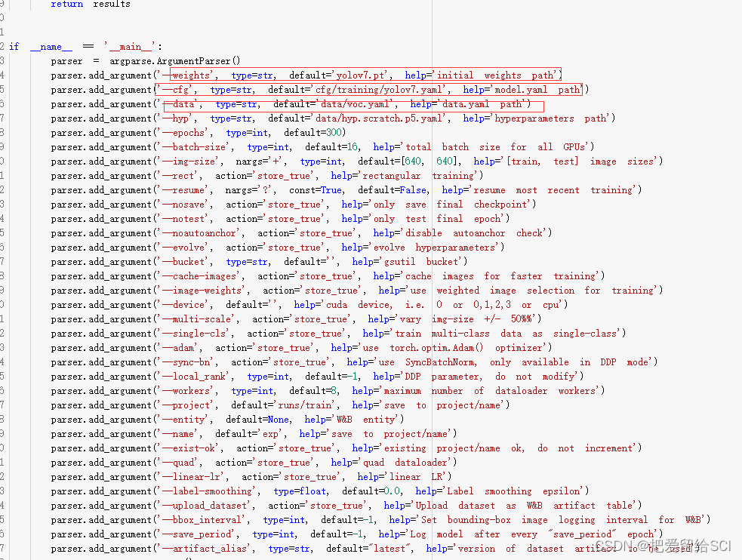Click type=float on the label-smoothing line
Image resolution: width=742 pixels, height=560 pixels.
pyautogui.click(x=300, y=491)
